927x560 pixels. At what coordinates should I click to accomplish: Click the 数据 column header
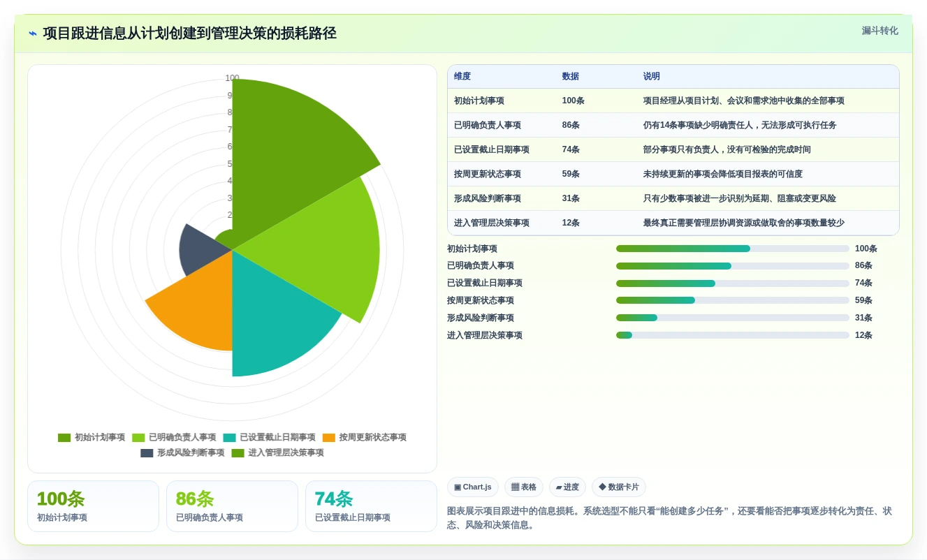[x=571, y=77]
